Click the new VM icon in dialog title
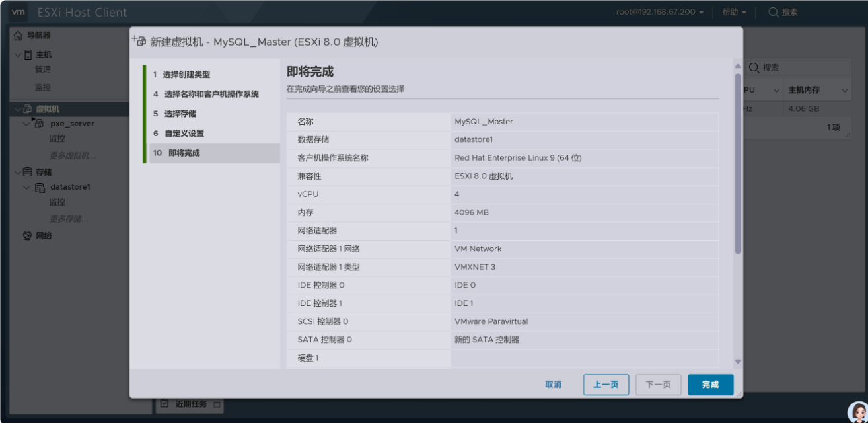868x423 pixels. coord(139,40)
